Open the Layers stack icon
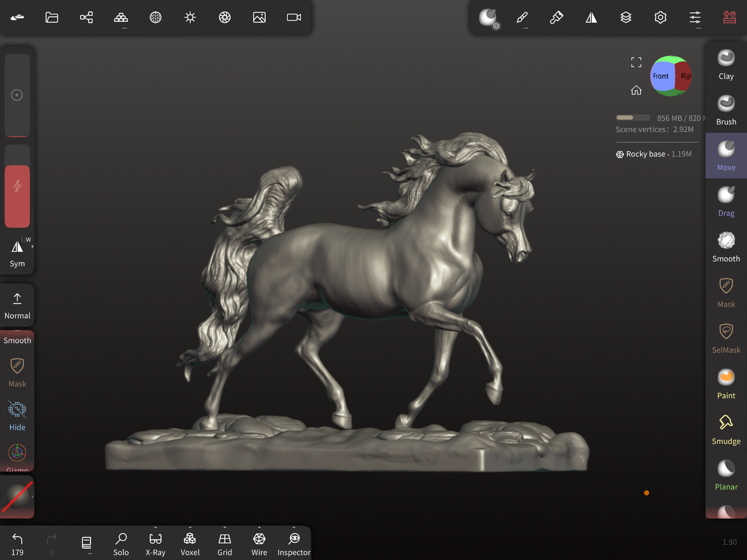Viewport: 747px width, 560px height. (626, 18)
